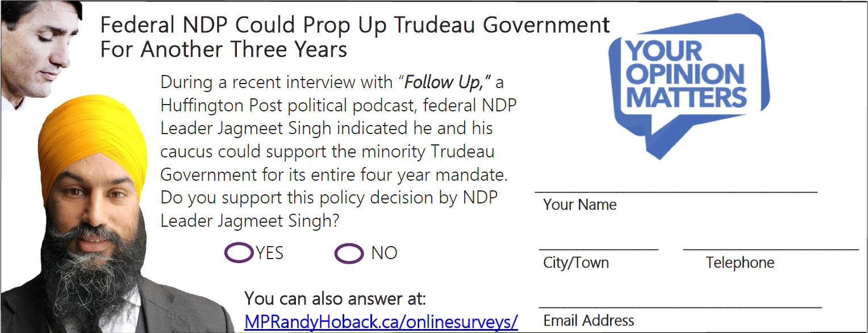Click the blue speech bubble logo
868x333 pixels.
(x=688, y=85)
